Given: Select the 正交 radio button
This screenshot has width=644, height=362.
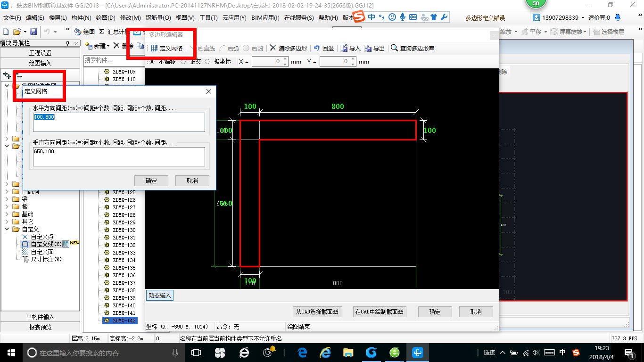Looking at the screenshot, I should [183, 61].
